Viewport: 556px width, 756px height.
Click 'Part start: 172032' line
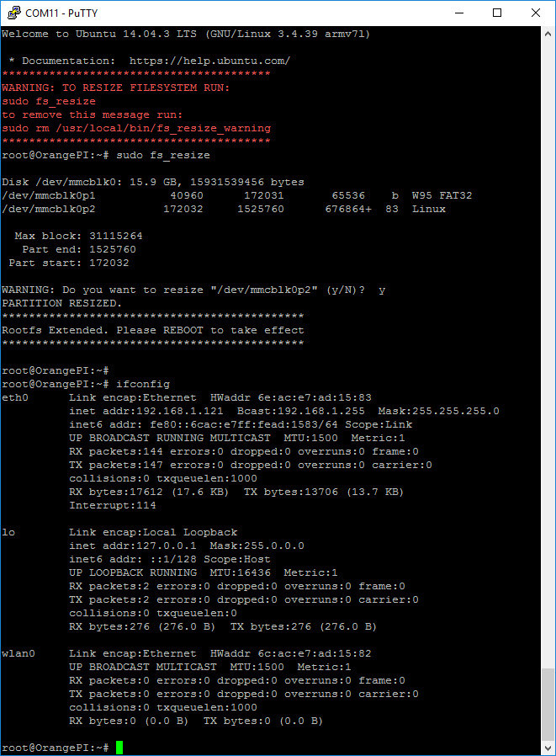coord(69,263)
